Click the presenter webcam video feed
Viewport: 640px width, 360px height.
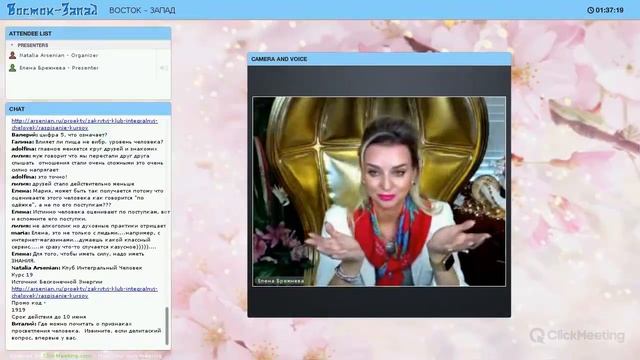click(x=379, y=191)
